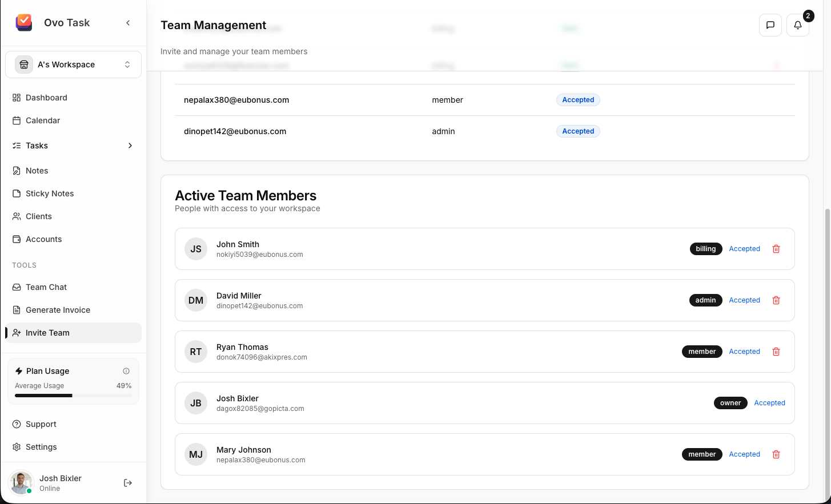This screenshot has height=504, width=831.
Task: Remove John Smith using the trash icon
Action: [x=776, y=249]
